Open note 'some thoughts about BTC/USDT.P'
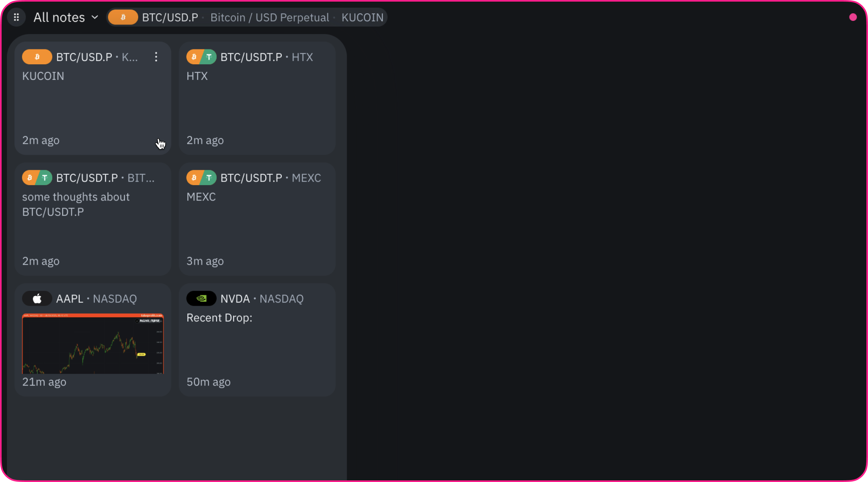 93,219
